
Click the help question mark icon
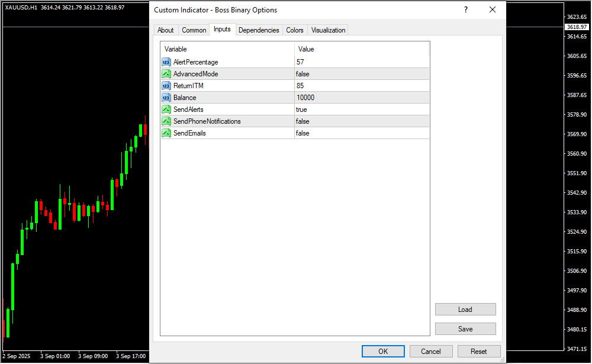click(466, 9)
